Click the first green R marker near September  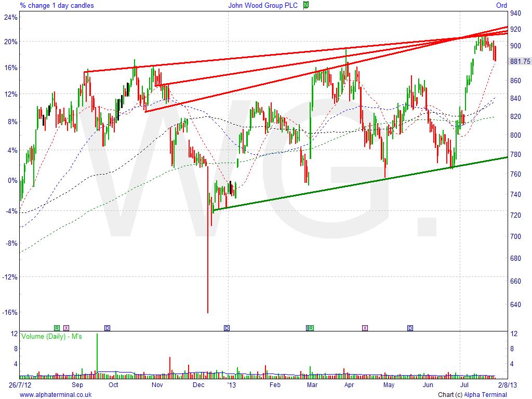[x=57, y=328]
